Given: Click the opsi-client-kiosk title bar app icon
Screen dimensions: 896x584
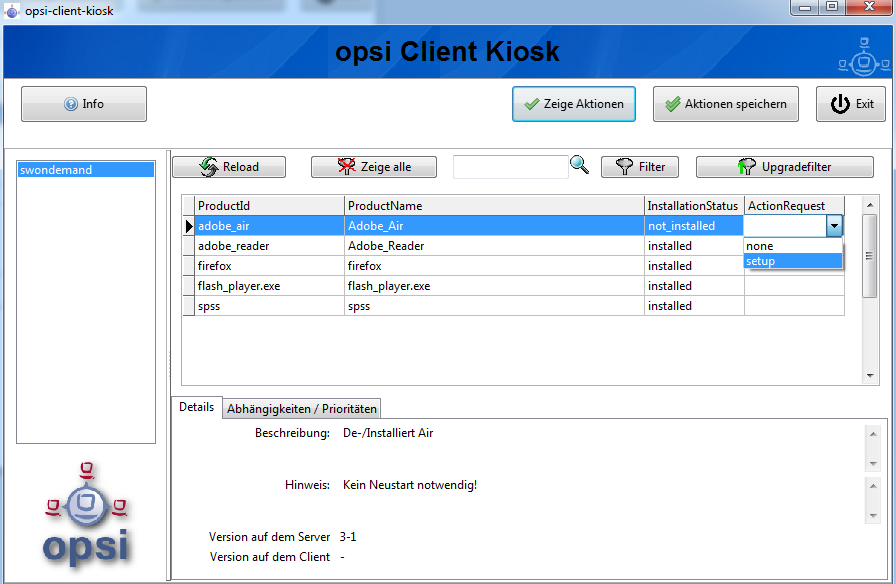Looking at the screenshot, I should [x=11, y=11].
